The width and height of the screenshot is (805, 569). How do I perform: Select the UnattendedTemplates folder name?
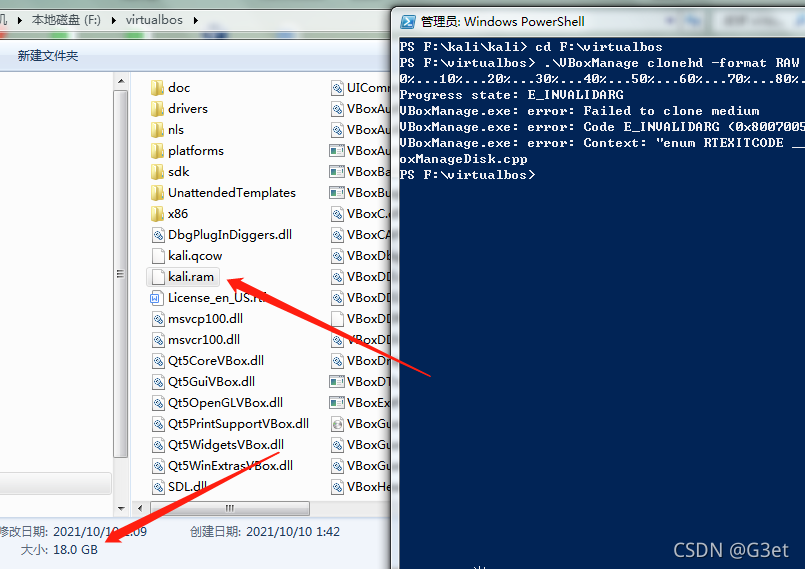(232, 193)
